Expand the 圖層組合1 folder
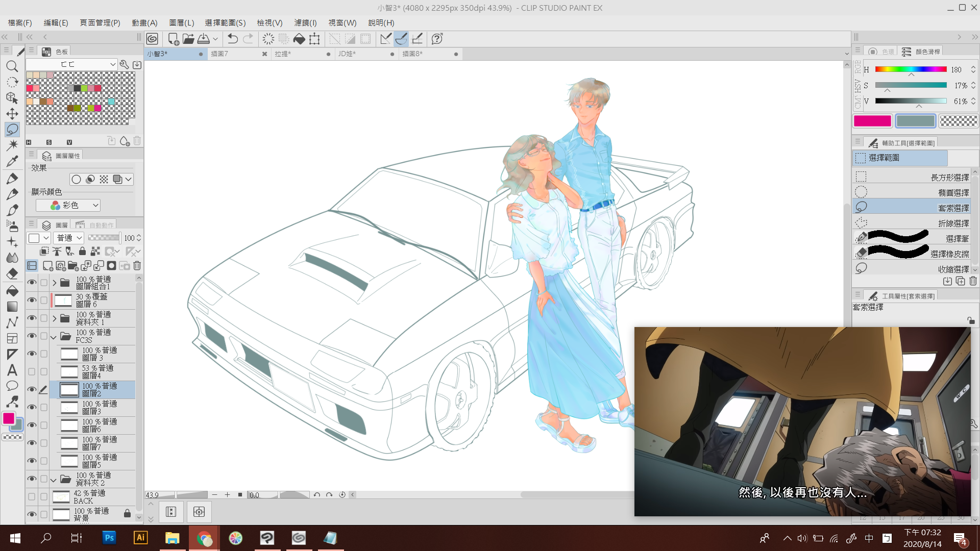 [x=54, y=282]
